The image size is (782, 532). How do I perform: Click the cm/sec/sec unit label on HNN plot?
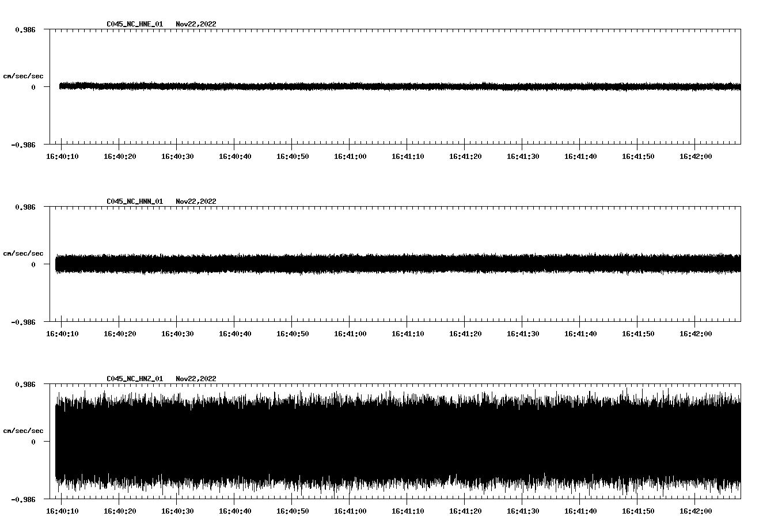point(23,253)
